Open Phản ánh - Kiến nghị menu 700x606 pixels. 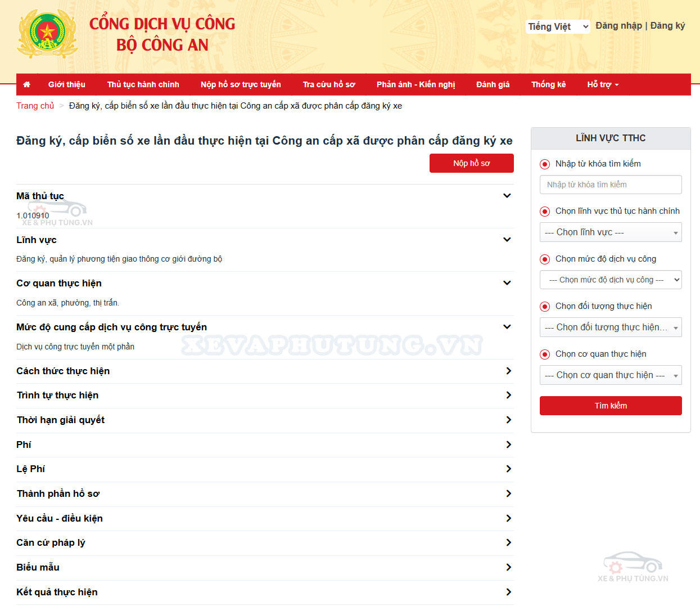point(416,84)
